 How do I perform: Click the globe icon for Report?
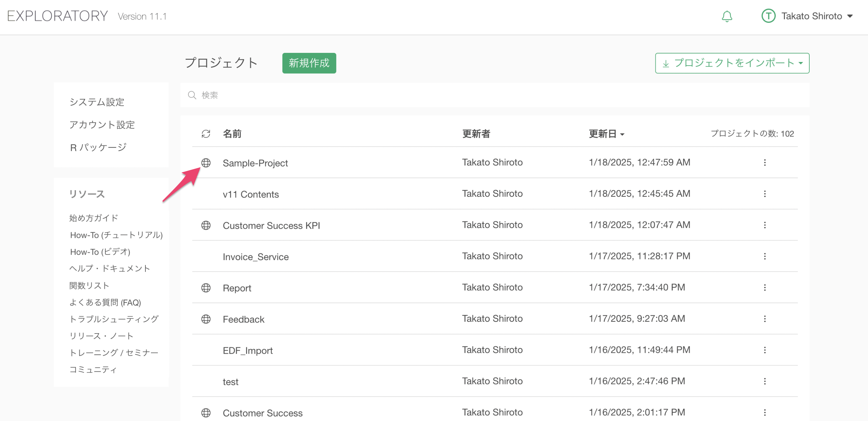coord(206,288)
